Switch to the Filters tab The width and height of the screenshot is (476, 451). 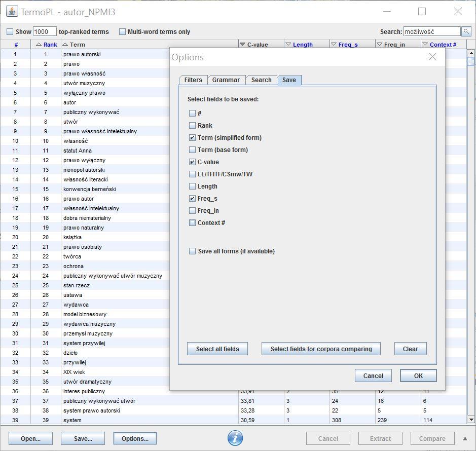[193, 80]
